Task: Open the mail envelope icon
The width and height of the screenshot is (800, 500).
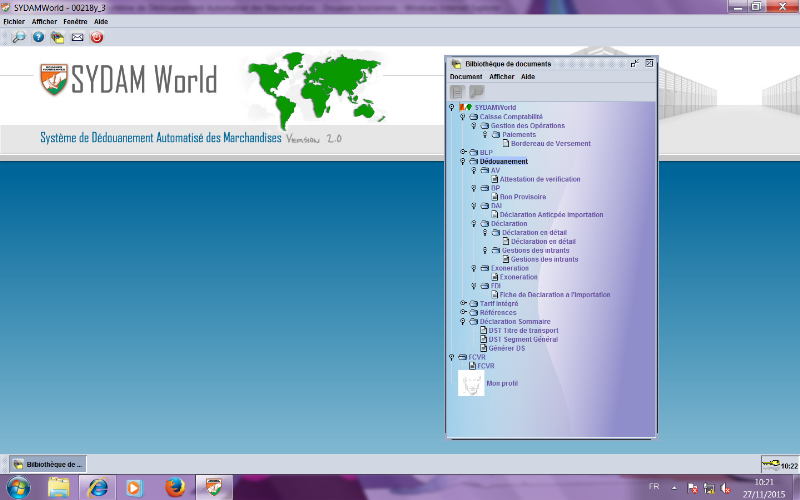Action: click(x=77, y=37)
